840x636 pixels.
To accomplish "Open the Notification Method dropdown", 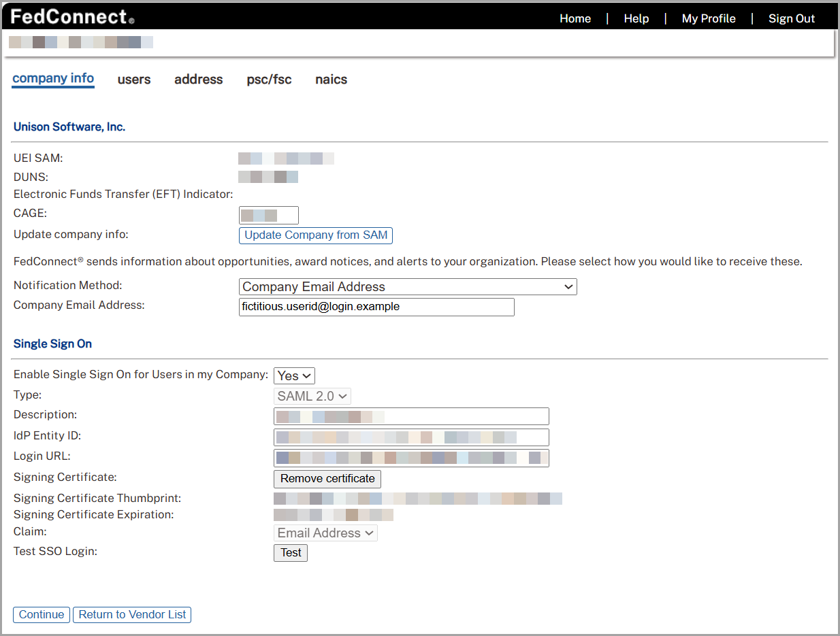I will 407,286.
